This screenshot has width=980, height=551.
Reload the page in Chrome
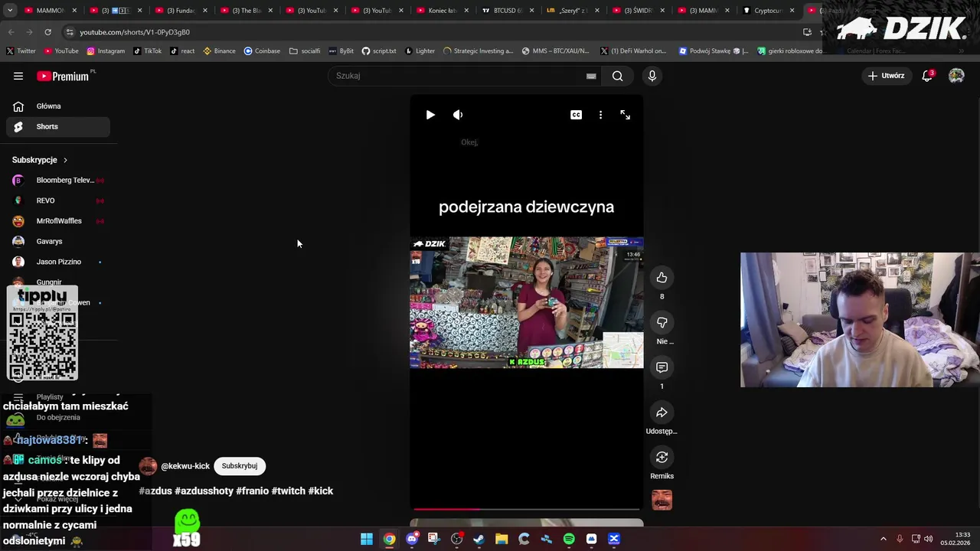click(47, 32)
